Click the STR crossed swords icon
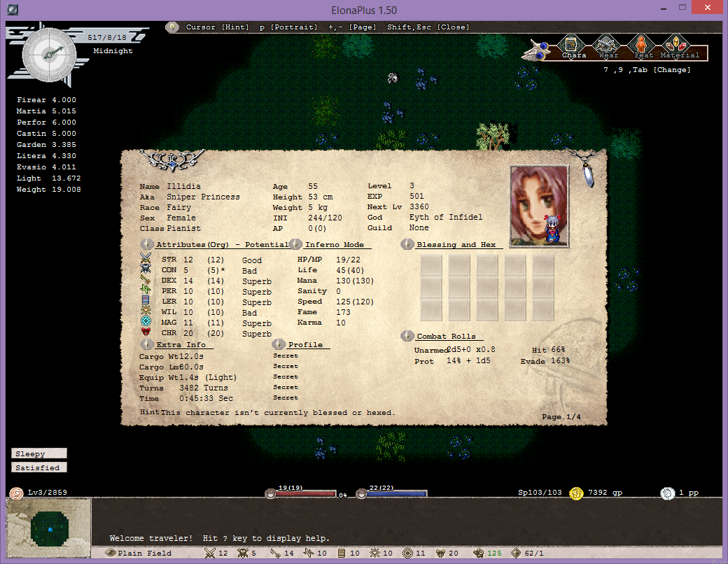Screen dimensions: 728x564 146,258
